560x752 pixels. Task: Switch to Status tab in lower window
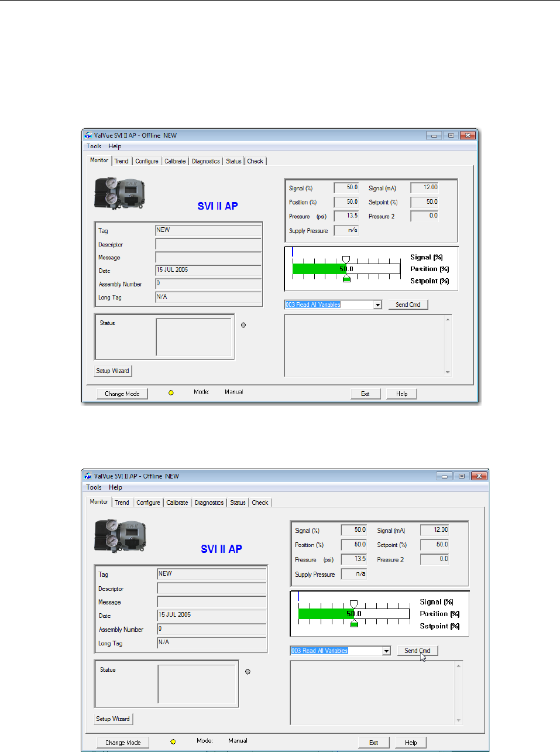[x=238, y=503]
